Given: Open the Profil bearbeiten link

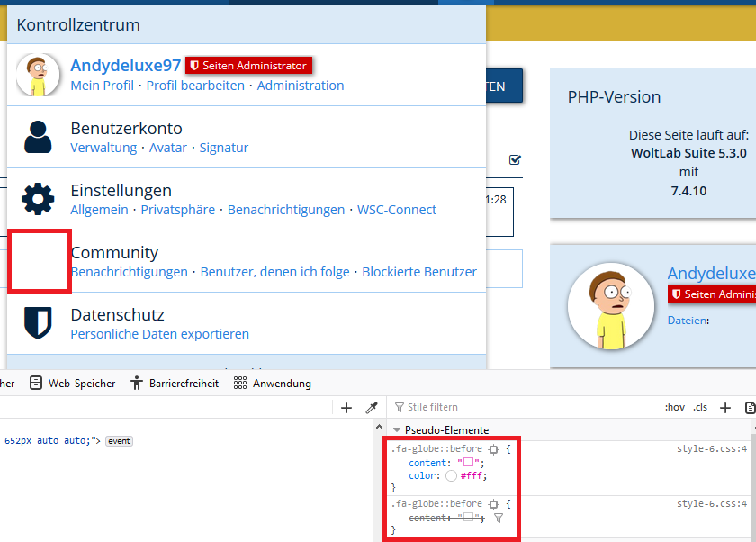Looking at the screenshot, I should (x=195, y=86).
